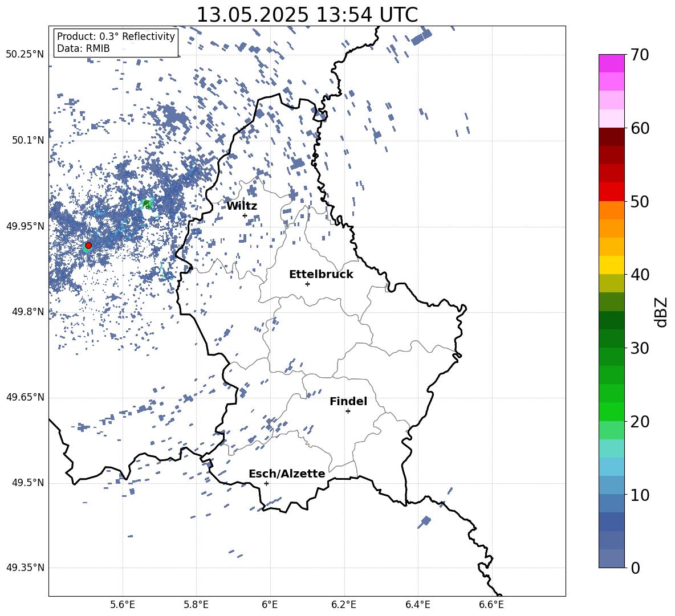The image size is (675, 616).
Task: Click the 49.65°N latitude label
Action: click(x=26, y=397)
